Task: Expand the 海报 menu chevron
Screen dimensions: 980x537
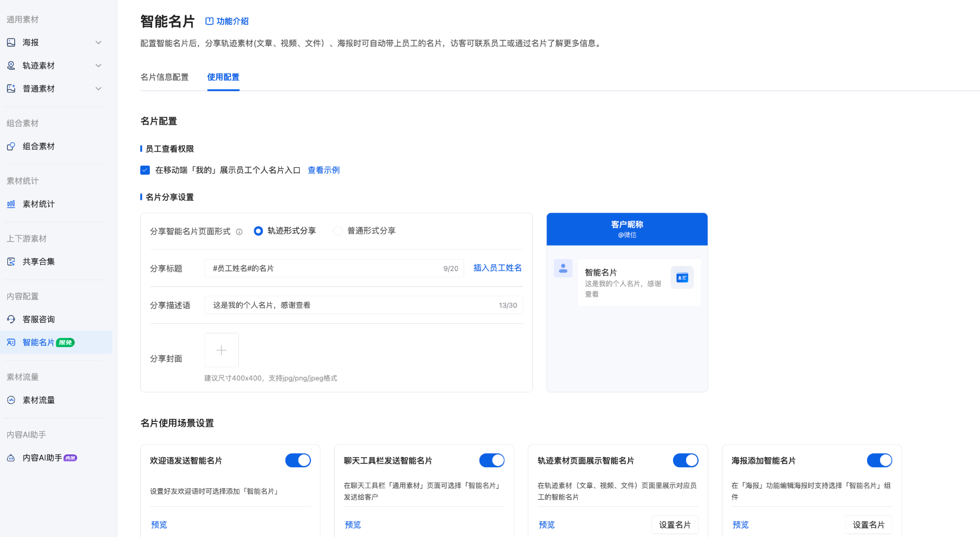Action: 99,43
